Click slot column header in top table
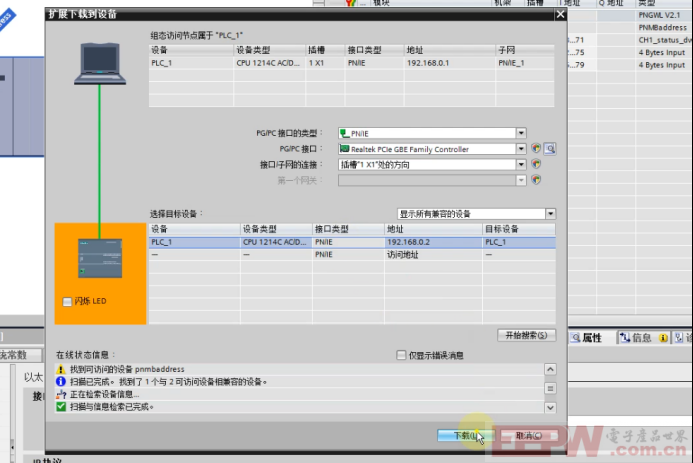 tap(325, 50)
